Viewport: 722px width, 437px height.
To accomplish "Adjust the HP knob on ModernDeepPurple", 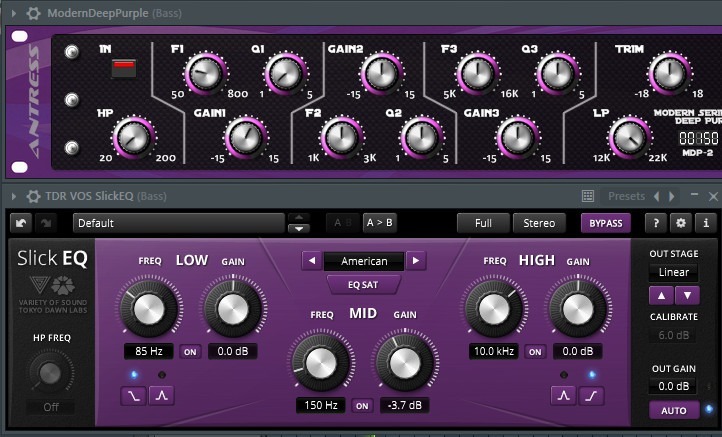I will [134, 138].
